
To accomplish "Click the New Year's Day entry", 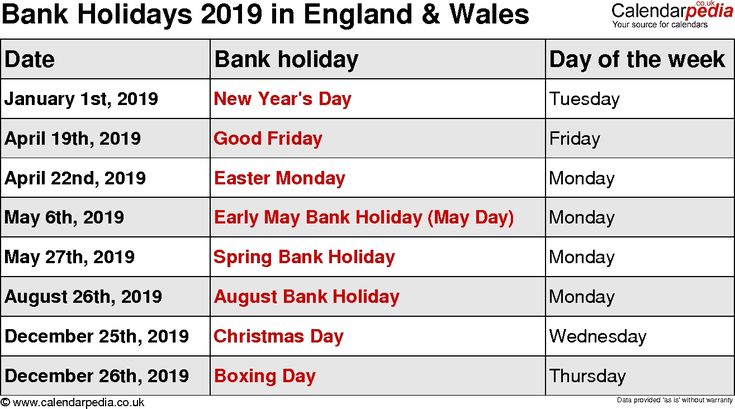I will point(282,99).
